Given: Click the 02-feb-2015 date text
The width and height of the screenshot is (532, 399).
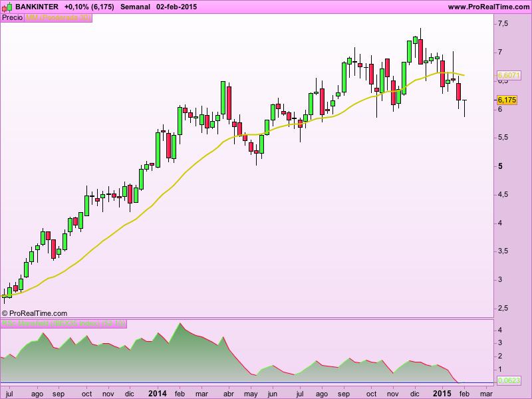Looking at the screenshot, I should (176, 7).
